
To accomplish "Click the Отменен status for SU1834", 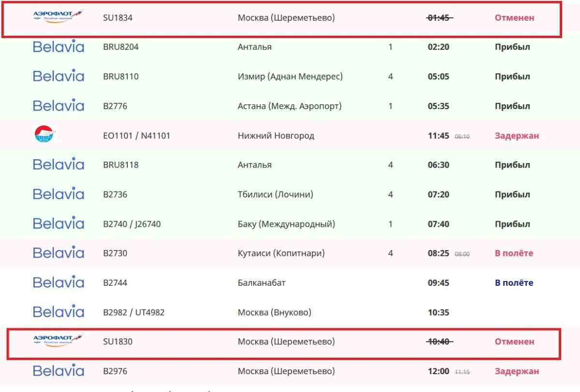I will click(x=514, y=18).
